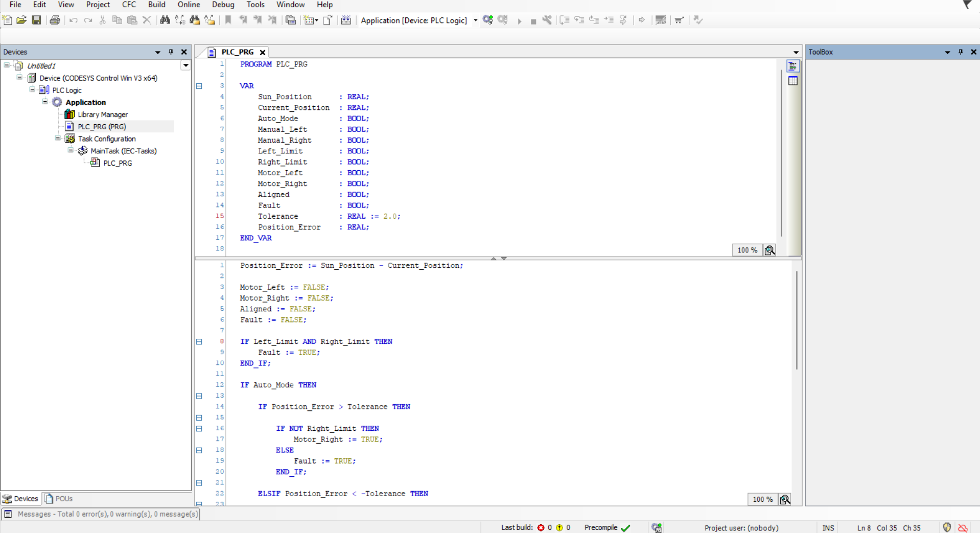
Task: Click the Start play triangle icon
Action: [x=519, y=21]
